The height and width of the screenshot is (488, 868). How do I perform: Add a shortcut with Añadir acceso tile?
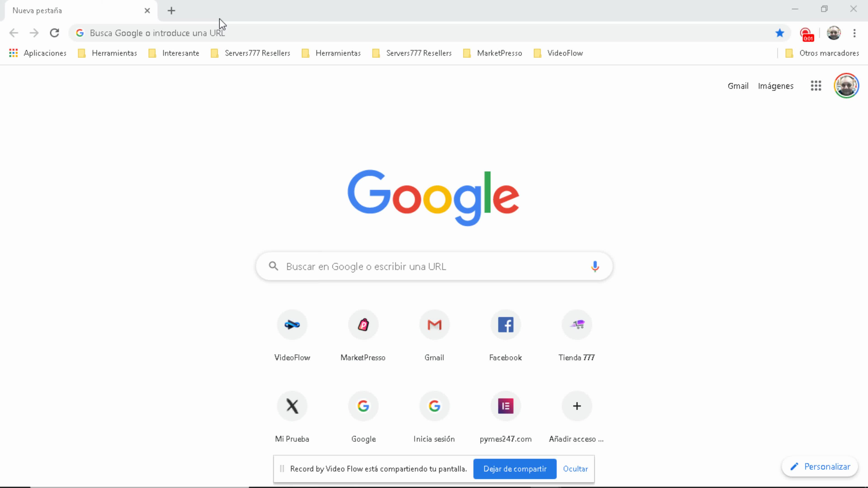click(577, 417)
